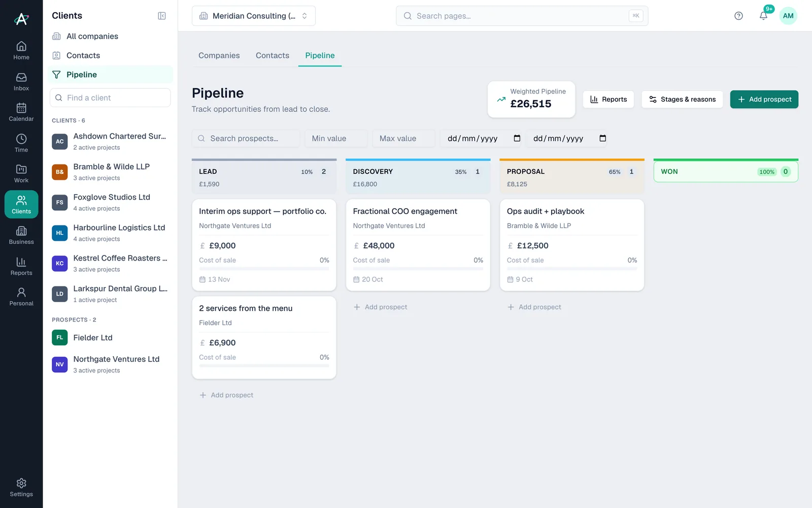812x508 pixels.
Task: Click the Reports button near Weighted Pipeline
Action: [608, 100]
